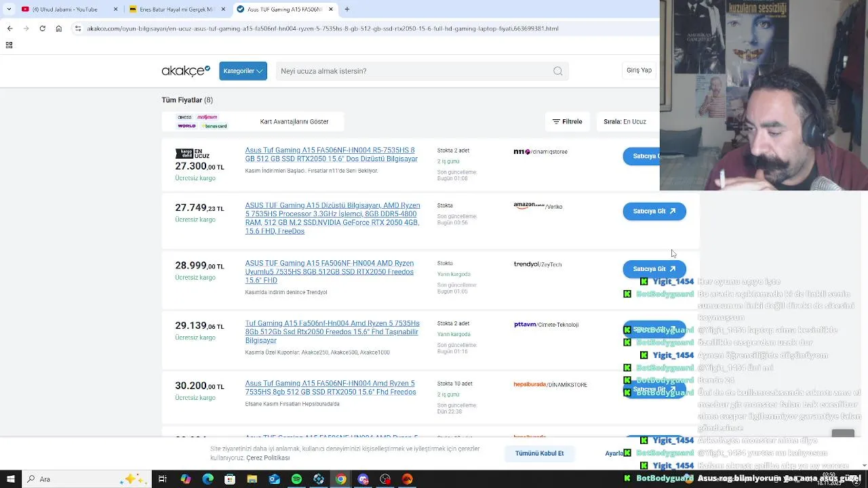Image resolution: width=868 pixels, height=488 pixels.
Task: Open the apps grid in bookmarks bar
Action: [9, 45]
